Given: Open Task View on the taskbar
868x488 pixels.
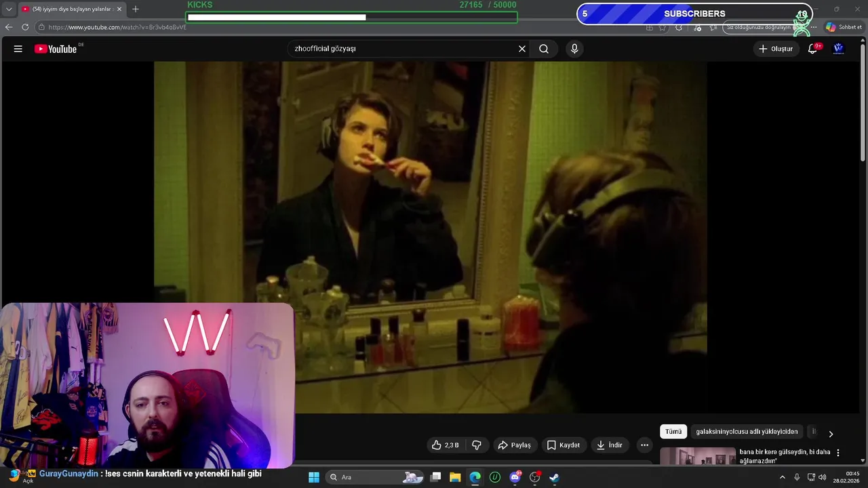Looking at the screenshot, I should point(436,477).
